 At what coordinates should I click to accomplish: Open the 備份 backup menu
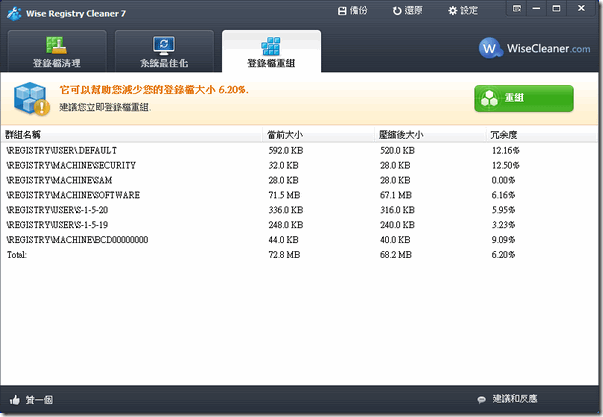353,11
